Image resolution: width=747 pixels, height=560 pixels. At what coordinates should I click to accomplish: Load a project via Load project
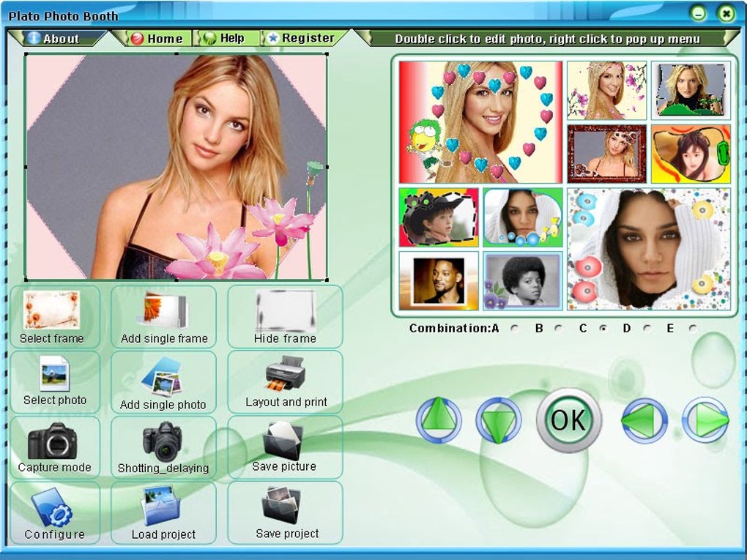pyautogui.click(x=163, y=513)
